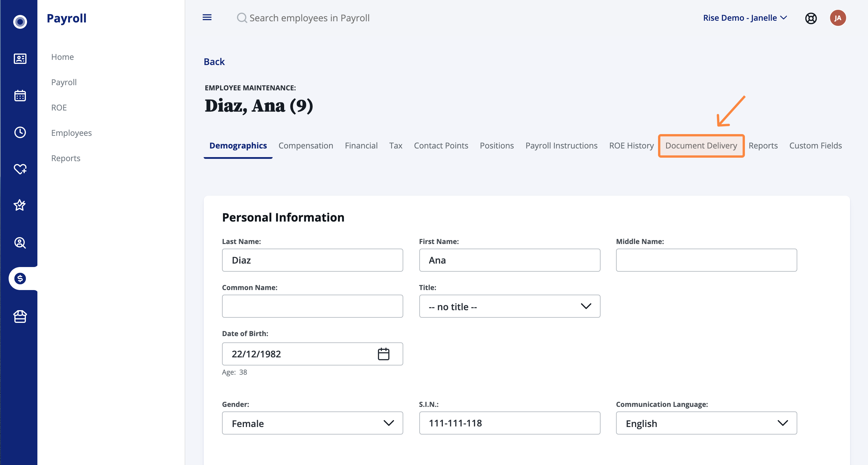The image size is (868, 465).
Task: Switch to the Custom Fields tab
Action: coord(815,146)
